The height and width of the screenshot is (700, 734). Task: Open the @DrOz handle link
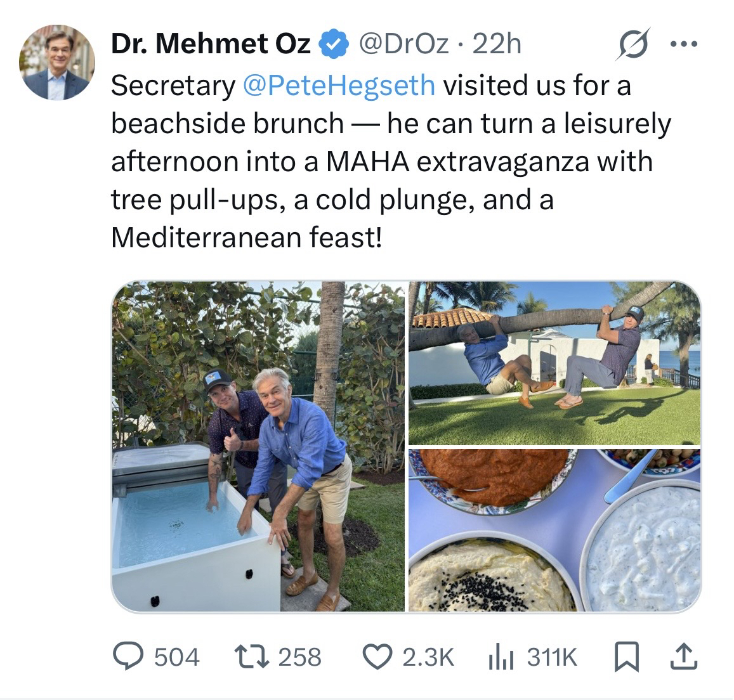[x=403, y=44]
